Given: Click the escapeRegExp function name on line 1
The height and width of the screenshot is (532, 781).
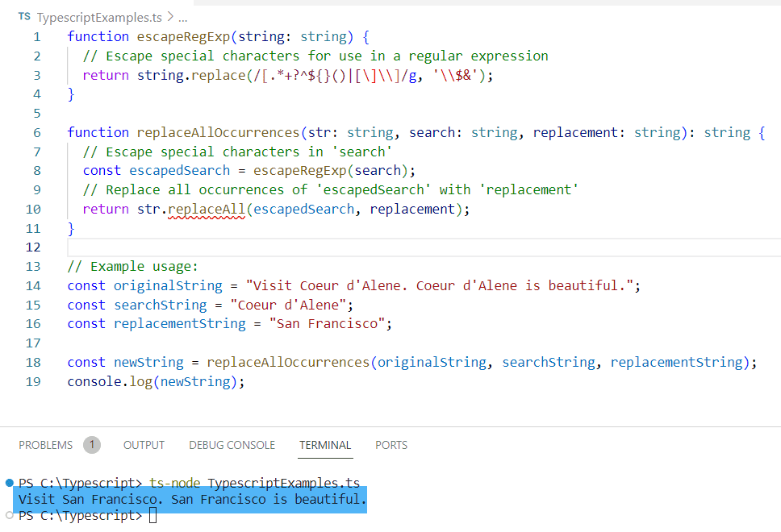Looking at the screenshot, I should click(x=183, y=37).
